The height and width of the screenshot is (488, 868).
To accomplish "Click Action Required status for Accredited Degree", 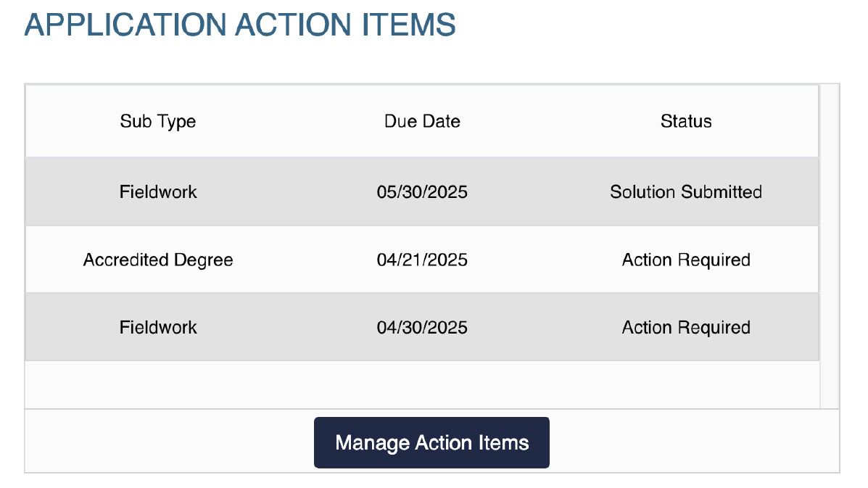I will (686, 260).
